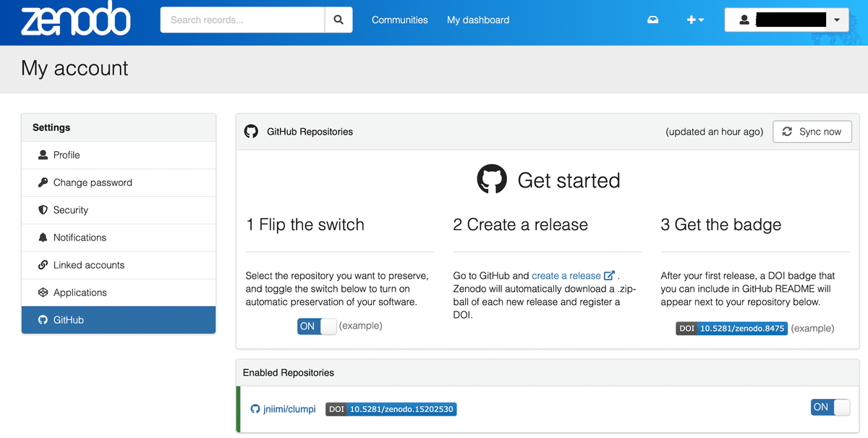Image resolution: width=868 pixels, height=438 pixels.
Task: Open Profile settings
Action: 67,155
